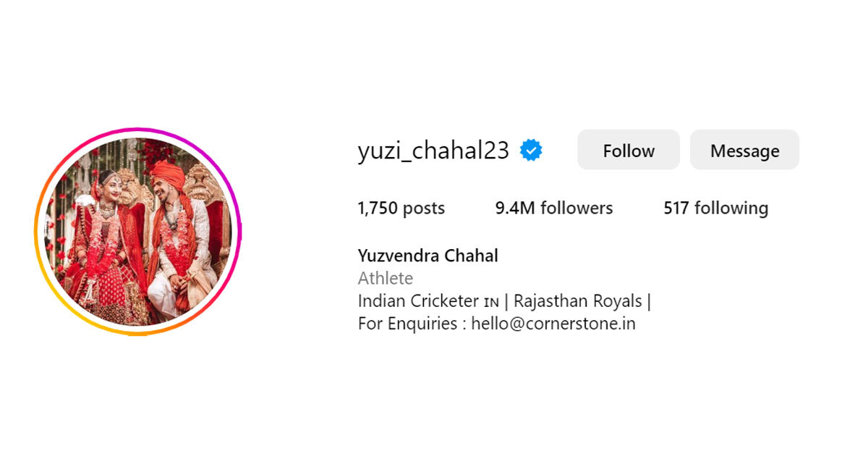Viewport: 868px width, 475px height.
Task: Follow the yuzi_chahal23 account
Action: pos(629,150)
